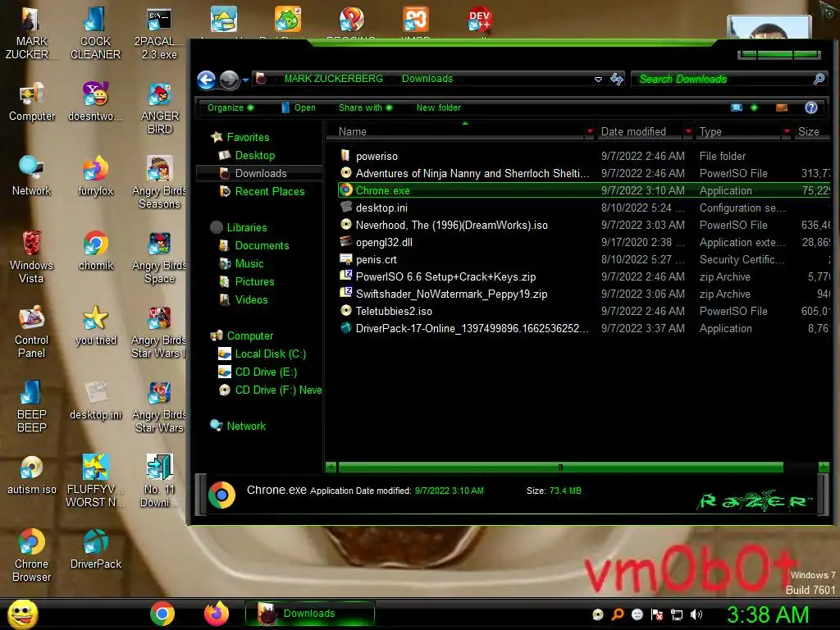Open the Date modified column filter dropdown
Image resolution: width=840 pixels, height=630 pixels.
pos(688,131)
